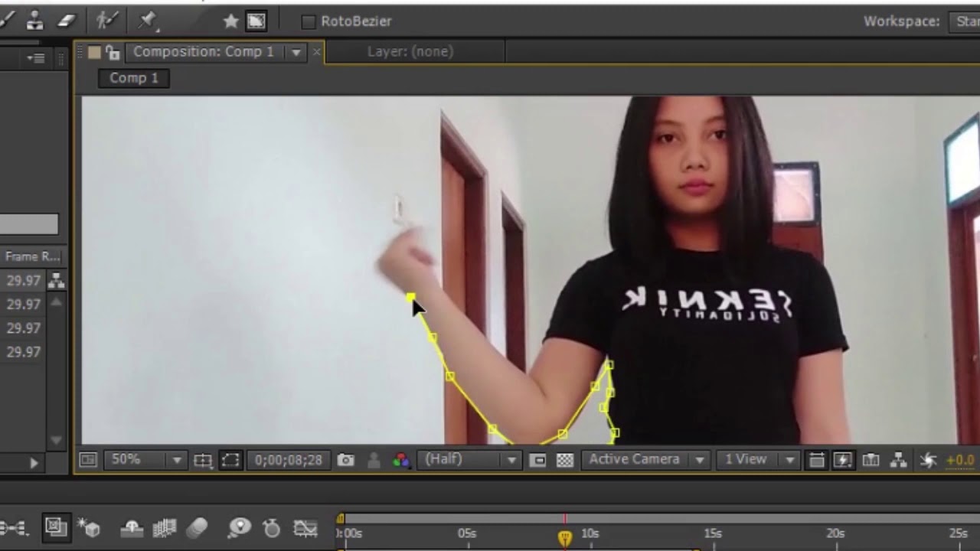
Task: Open the Timeline panel icon in viewer footer
Action: (x=871, y=460)
